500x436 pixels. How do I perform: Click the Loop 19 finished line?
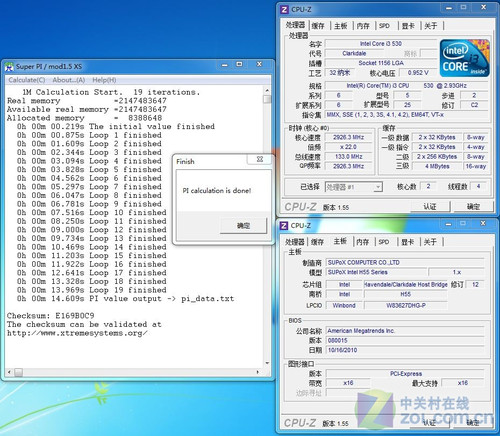pos(91,290)
